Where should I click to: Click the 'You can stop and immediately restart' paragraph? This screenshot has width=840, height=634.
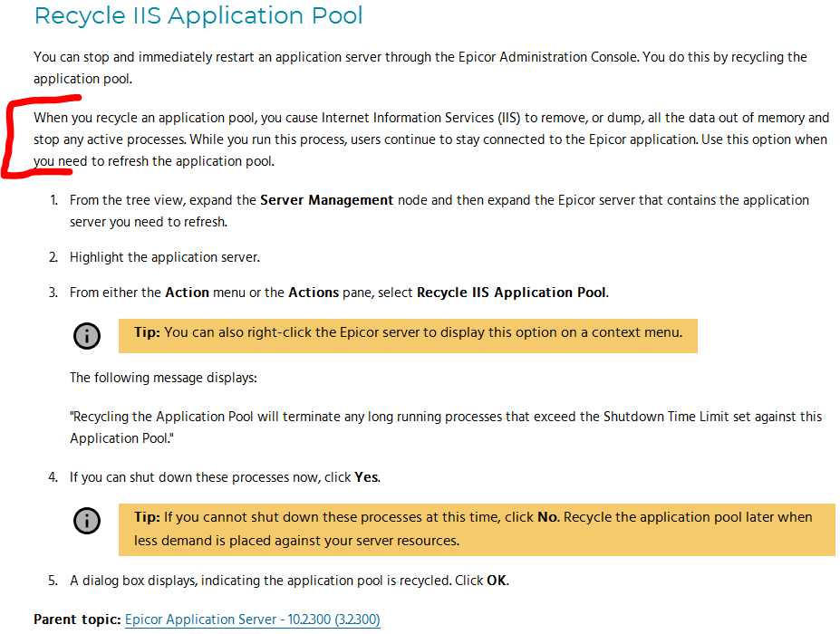(420, 68)
